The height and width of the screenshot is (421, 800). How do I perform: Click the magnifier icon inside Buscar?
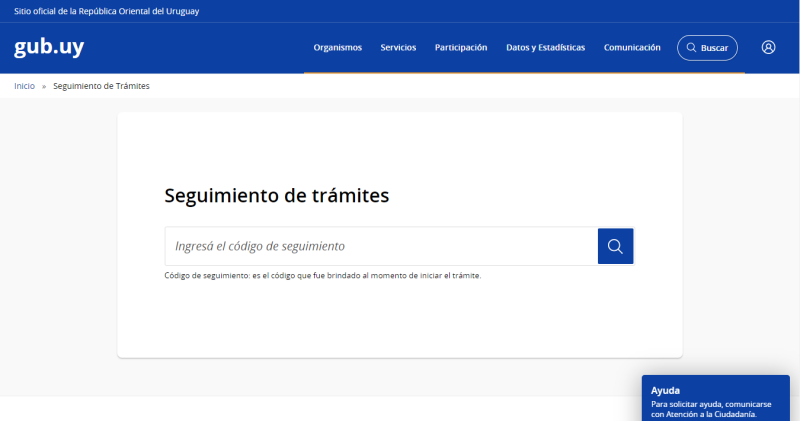point(691,48)
